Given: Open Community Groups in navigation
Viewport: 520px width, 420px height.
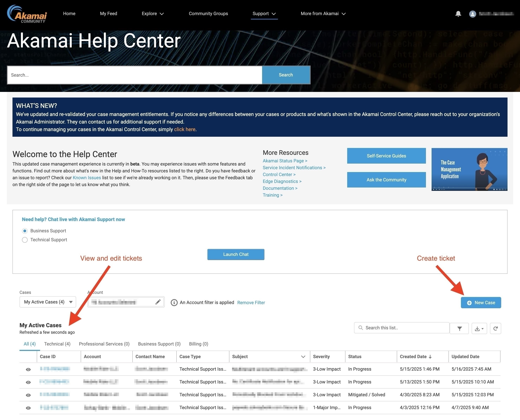Looking at the screenshot, I should (x=208, y=14).
